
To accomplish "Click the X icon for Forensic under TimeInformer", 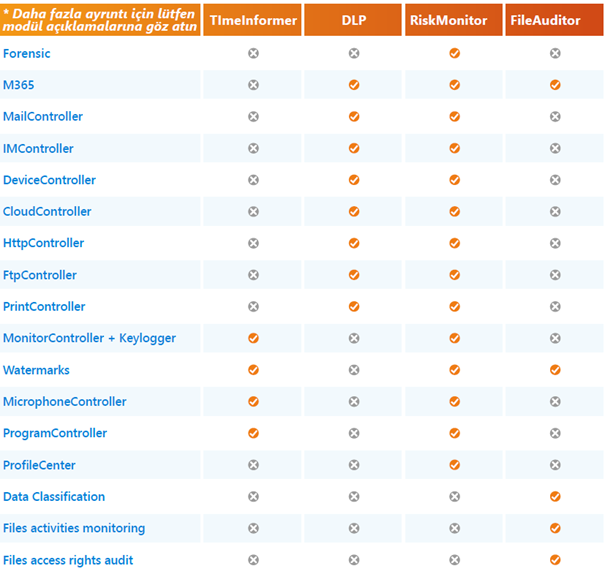I will point(253,53).
